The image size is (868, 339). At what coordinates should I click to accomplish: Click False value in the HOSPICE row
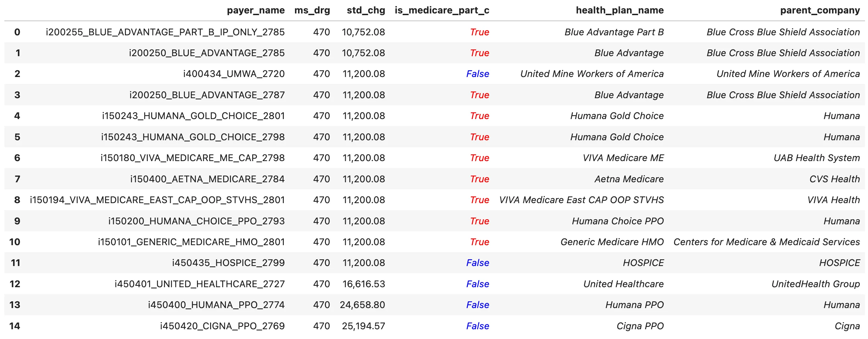point(477,263)
